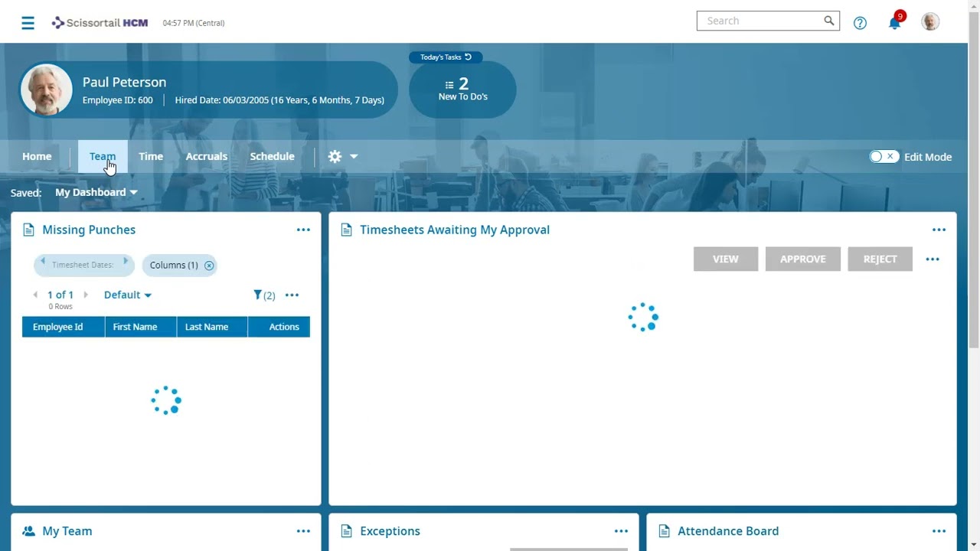Open the Time tab
Screen dimensions: 980x551
[x=151, y=156]
